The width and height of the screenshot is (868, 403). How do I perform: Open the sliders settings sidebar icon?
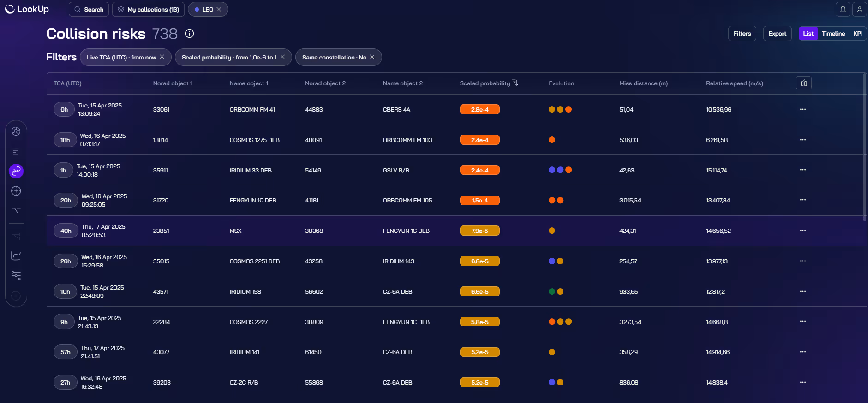click(x=16, y=276)
